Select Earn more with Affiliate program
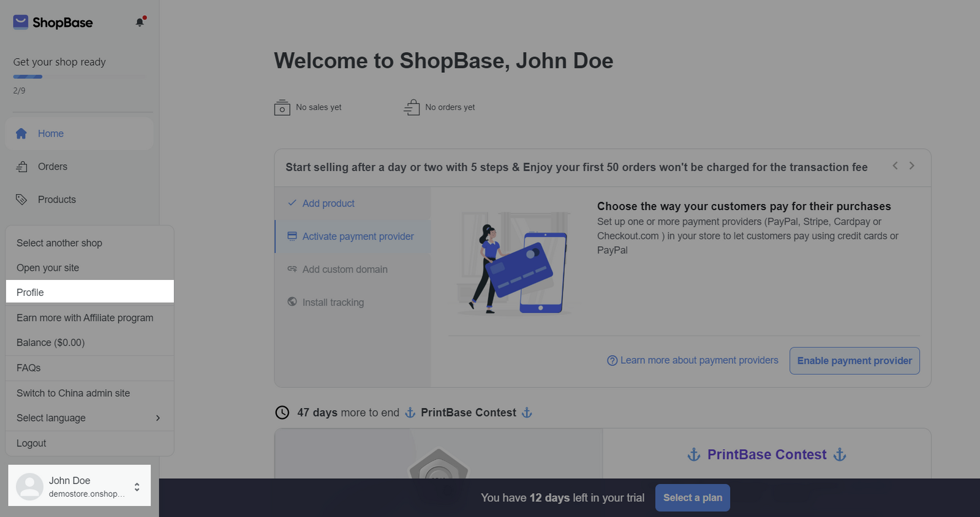The height and width of the screenshot is (517, 980). click(90, 318)
